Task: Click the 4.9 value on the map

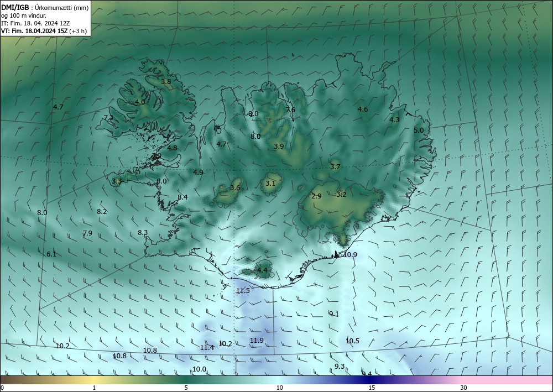Action: [x=198, y=172]
